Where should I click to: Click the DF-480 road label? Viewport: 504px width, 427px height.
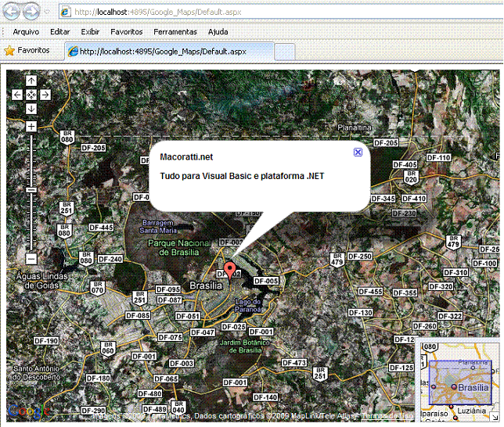(x=149, y=393)
